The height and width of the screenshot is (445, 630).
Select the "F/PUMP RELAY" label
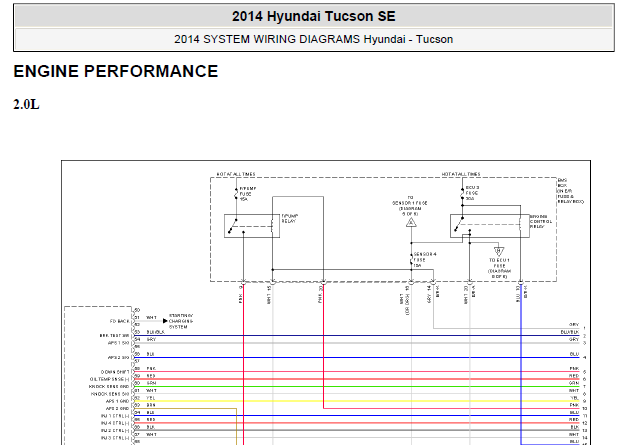[x=289, y=218]
